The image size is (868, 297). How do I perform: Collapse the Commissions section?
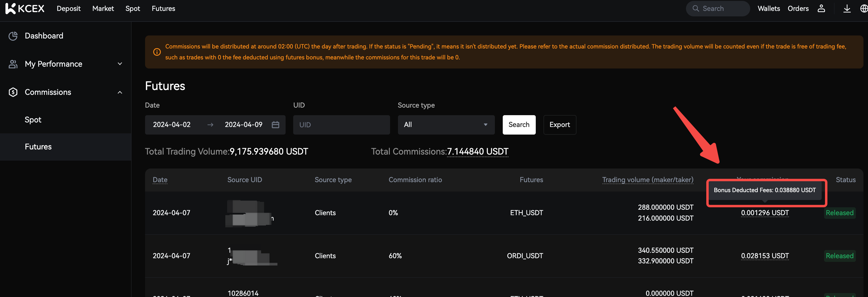click(x=120, y=92)
